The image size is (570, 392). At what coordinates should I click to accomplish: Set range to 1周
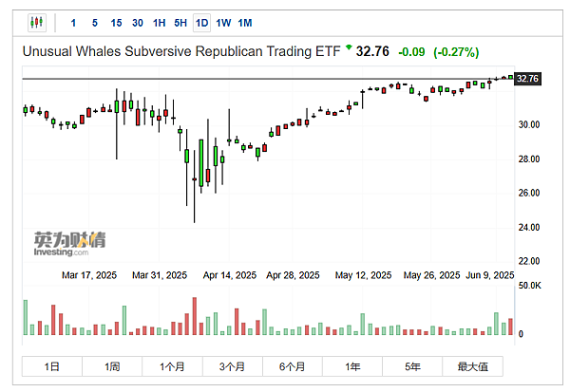112,366
